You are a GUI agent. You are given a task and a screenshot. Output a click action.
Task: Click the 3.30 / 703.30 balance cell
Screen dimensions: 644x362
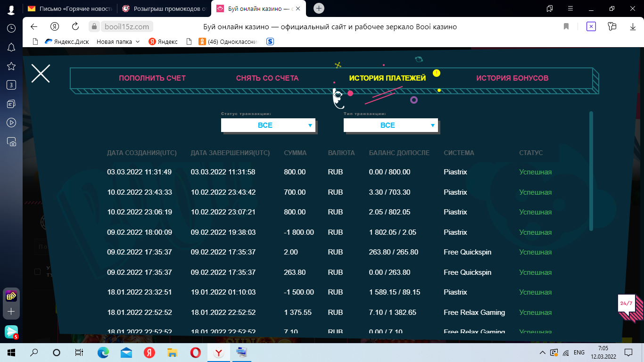tap(389, 192)
